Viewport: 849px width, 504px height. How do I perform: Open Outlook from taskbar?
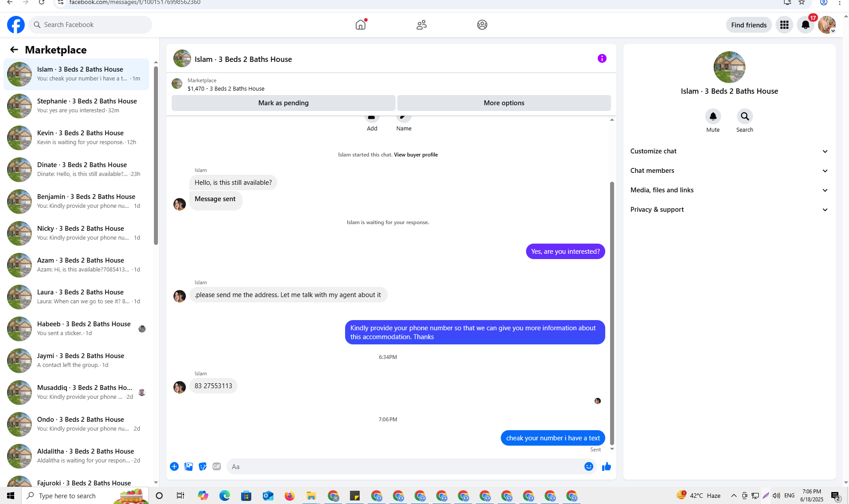click(x=268, y=496)
